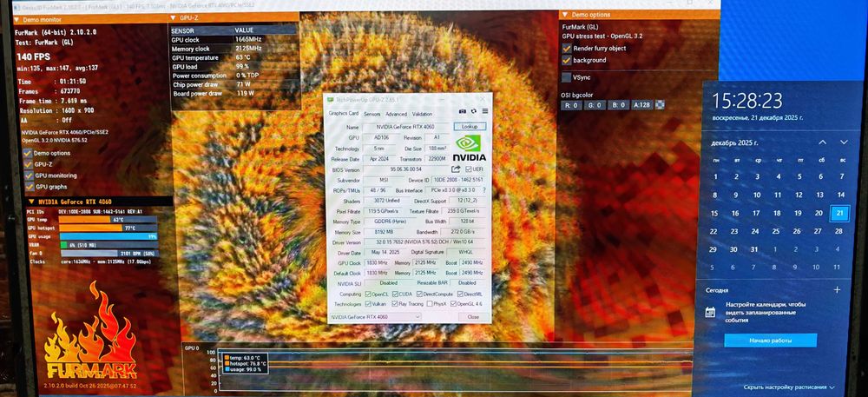Image resolution: width=868 pixels, height=397 pixels.
Task: Uncheck Render furry object
Action: (x=566, y=48)
